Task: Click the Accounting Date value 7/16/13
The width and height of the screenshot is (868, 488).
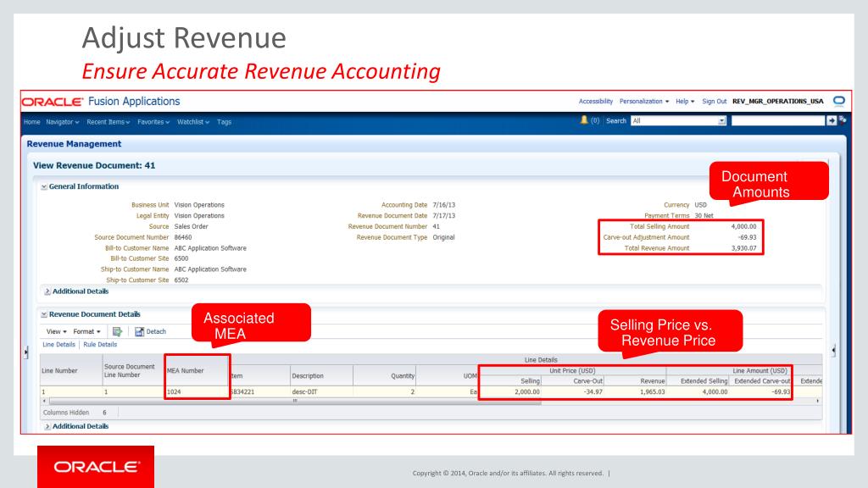Action: pyautogui.click(x=444, y=205)
